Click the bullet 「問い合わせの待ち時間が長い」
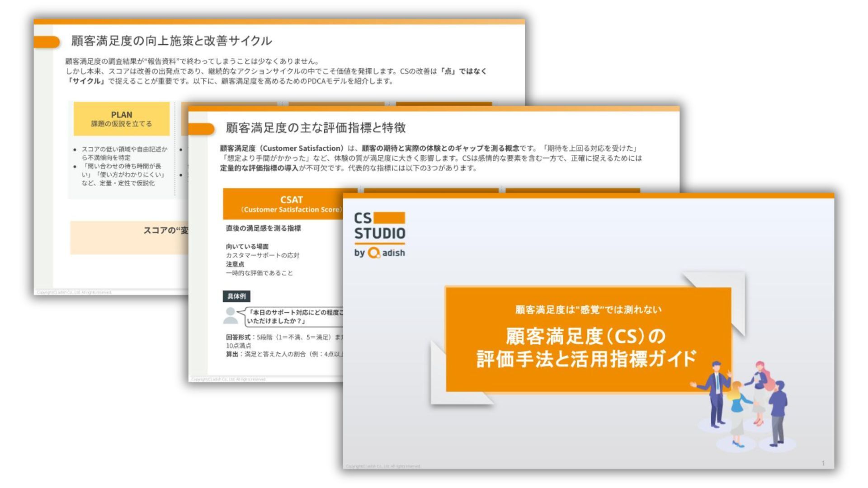Image resolution: width=868 pixels, height=488 pixels. [123, 174]
